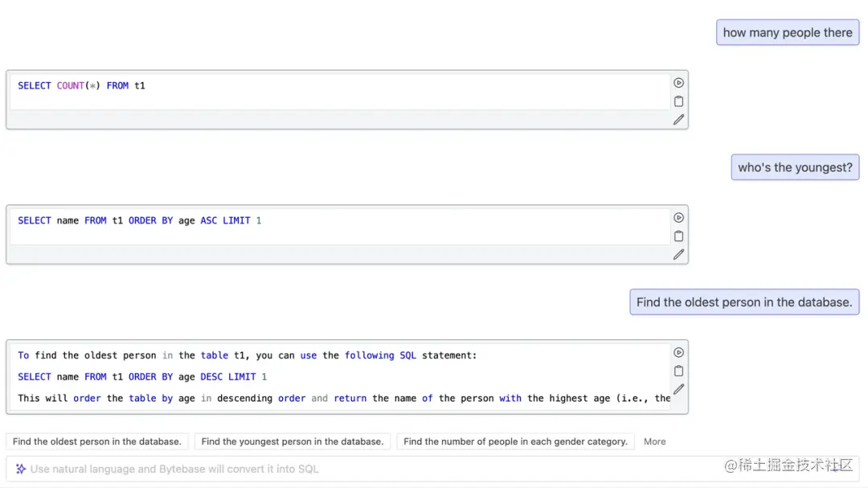Show More suggested prompts
Viewport: 868px width, 488px height.
click(654, 441)
